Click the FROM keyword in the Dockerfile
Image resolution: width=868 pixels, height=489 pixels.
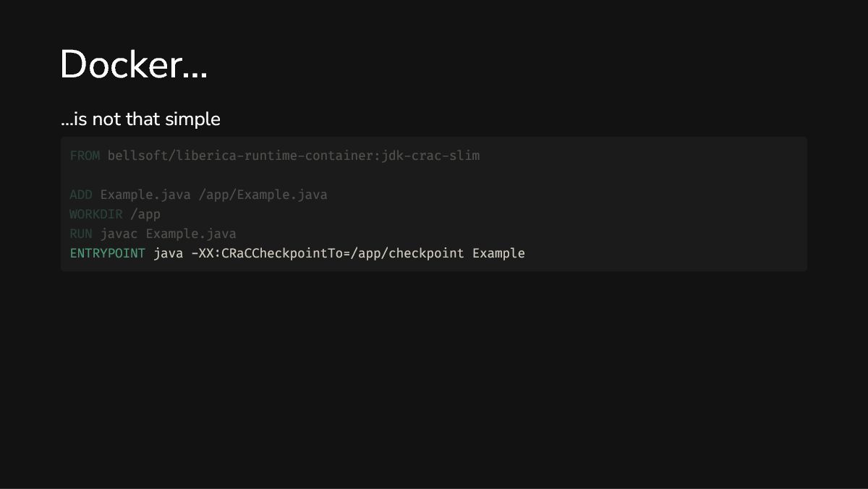(x=85, y=156)
